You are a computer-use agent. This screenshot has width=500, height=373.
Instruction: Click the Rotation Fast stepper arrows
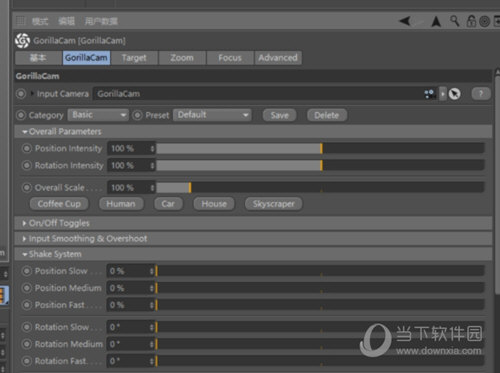(152, 361)
